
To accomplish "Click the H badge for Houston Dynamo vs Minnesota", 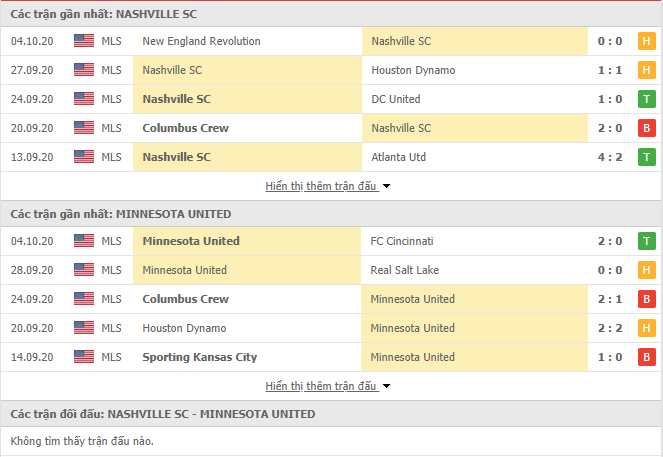I will click(647, 328).
